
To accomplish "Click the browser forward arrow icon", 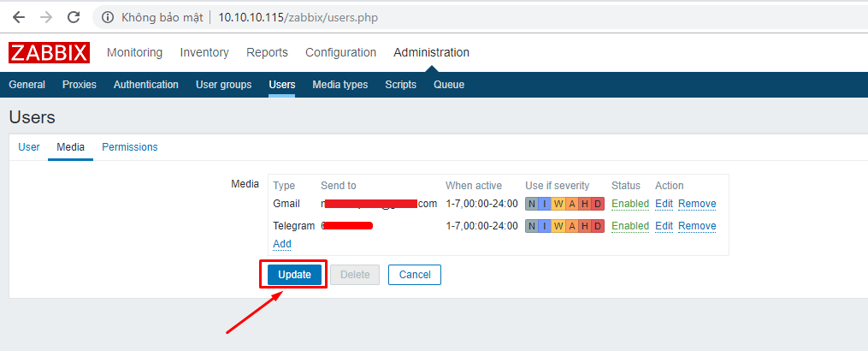I will 46,18.
